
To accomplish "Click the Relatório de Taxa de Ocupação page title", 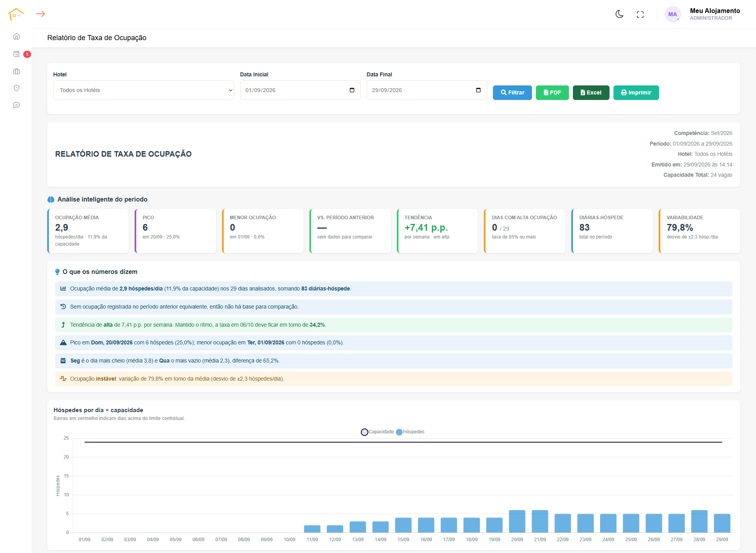I will tap(97, 38).
